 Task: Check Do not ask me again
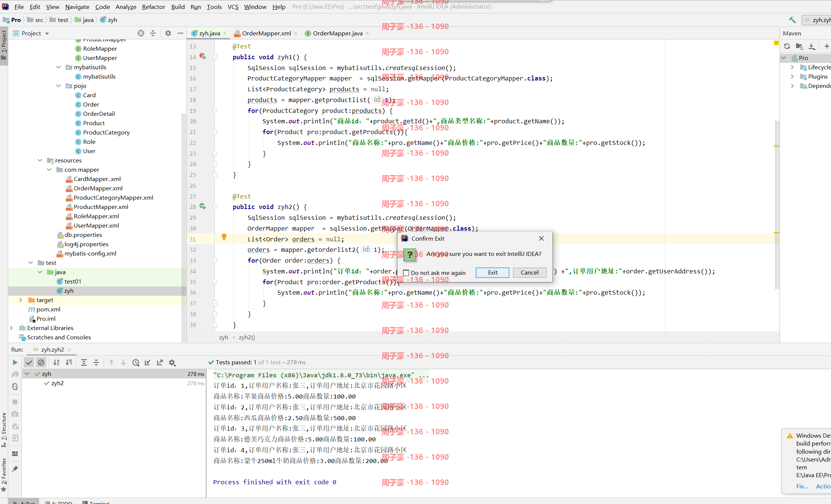tap(406, 273)
